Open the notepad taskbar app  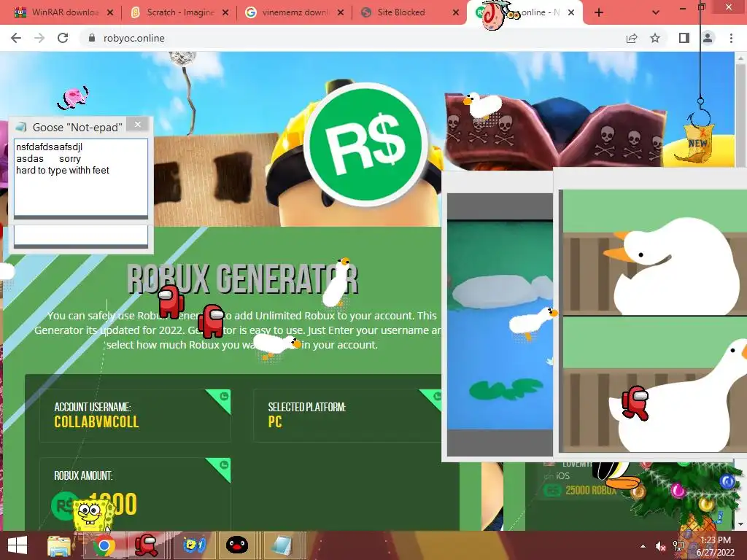tap(282, 545)
